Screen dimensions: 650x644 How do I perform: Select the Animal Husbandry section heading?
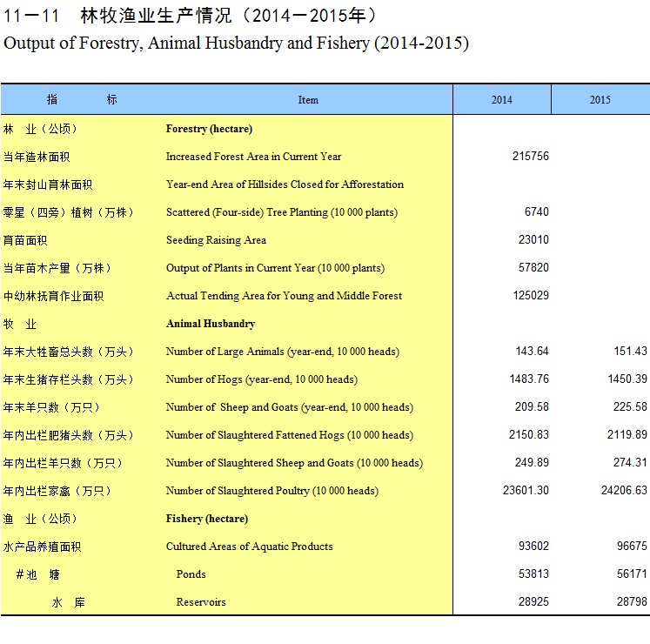point(211,324)
